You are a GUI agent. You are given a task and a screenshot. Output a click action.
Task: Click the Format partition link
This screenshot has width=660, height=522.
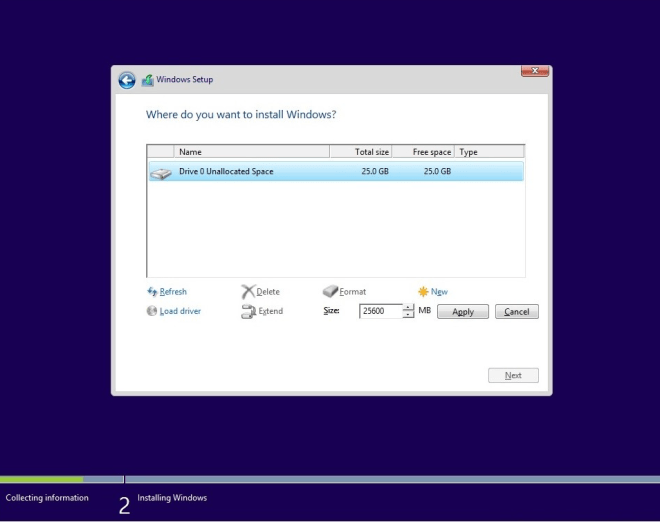352,291
